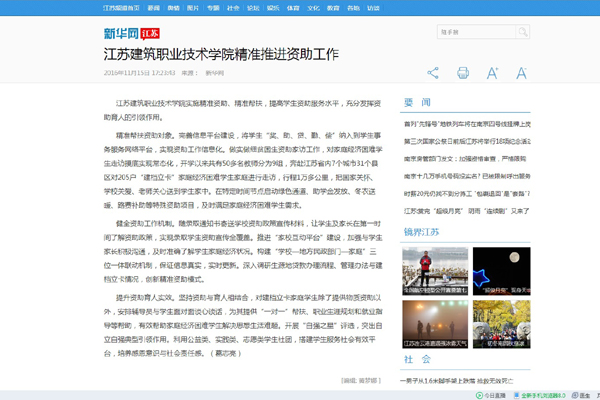Image resolution: width=600 pixels, height=400 pixels.
Task: Click 全新手机浏览器 in status bar
Action: (x=541, y=395)
